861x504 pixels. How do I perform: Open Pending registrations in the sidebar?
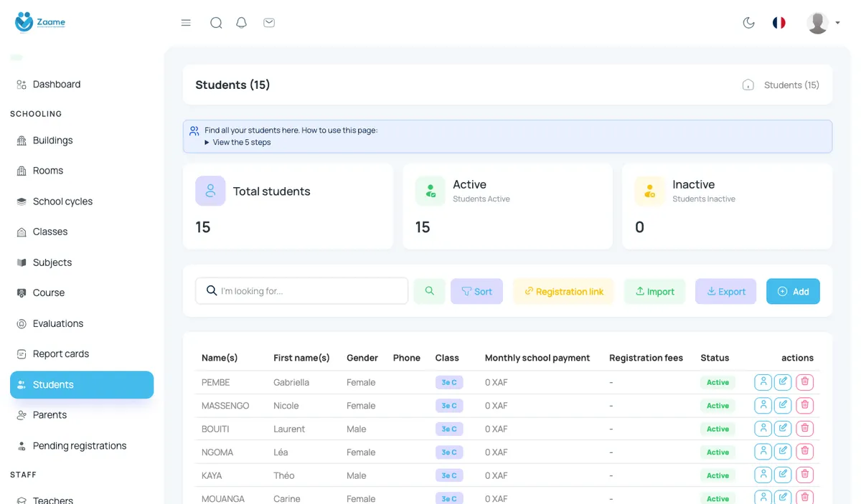pos(82,445)
